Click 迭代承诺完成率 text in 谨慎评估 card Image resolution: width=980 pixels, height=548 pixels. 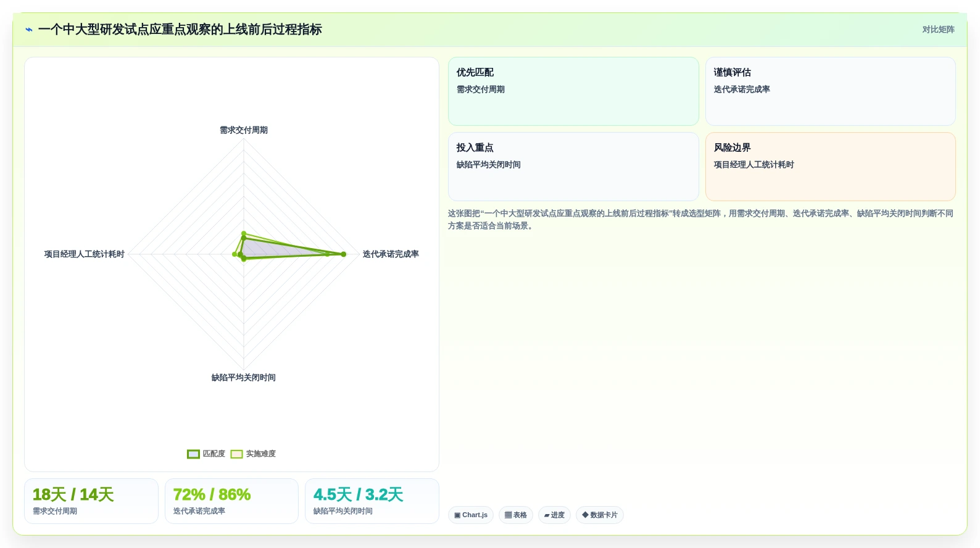[x=742, y=89]
